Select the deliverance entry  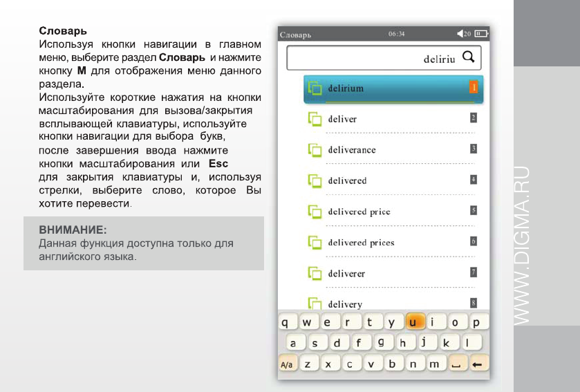(x=393, y=150)
